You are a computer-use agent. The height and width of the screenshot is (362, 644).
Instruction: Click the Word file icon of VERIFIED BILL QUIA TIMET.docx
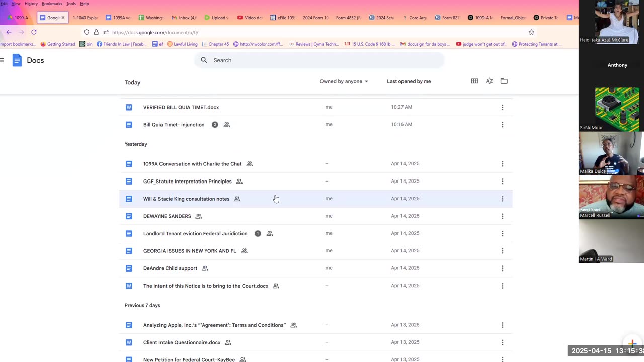(x=129, y=107)
